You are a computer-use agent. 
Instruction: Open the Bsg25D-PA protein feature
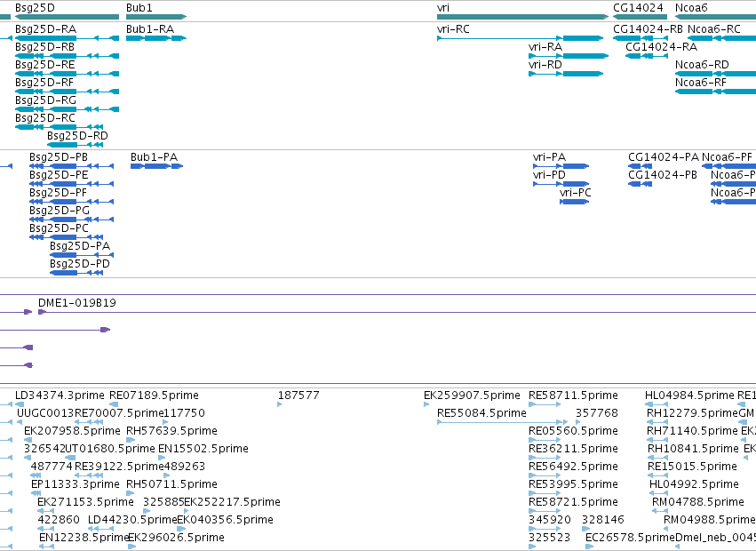tap(82, 255)
